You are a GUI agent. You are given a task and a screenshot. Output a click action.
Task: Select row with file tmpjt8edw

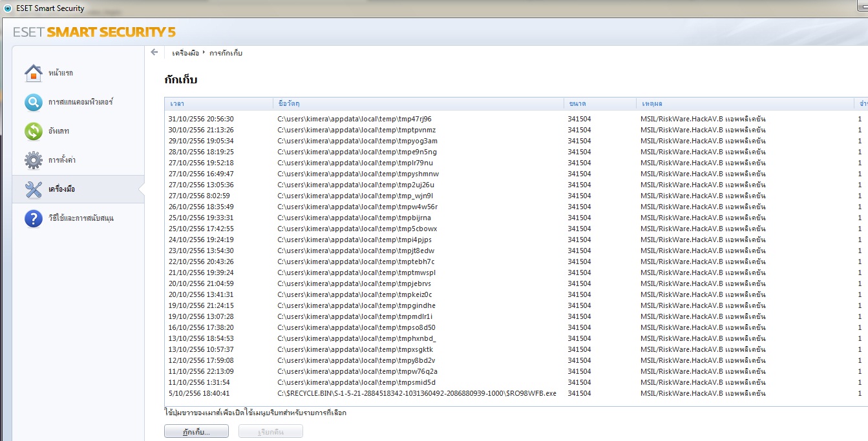(x=516, y=251)
